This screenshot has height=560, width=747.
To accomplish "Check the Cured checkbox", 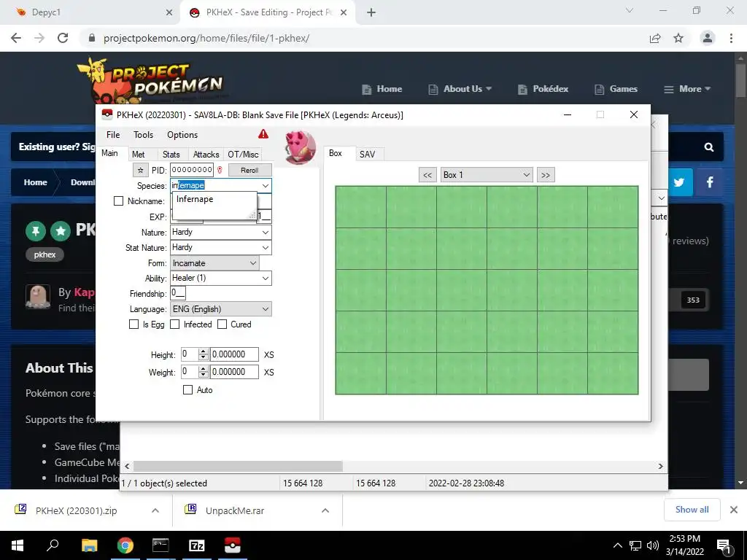I will coord(222,324).
